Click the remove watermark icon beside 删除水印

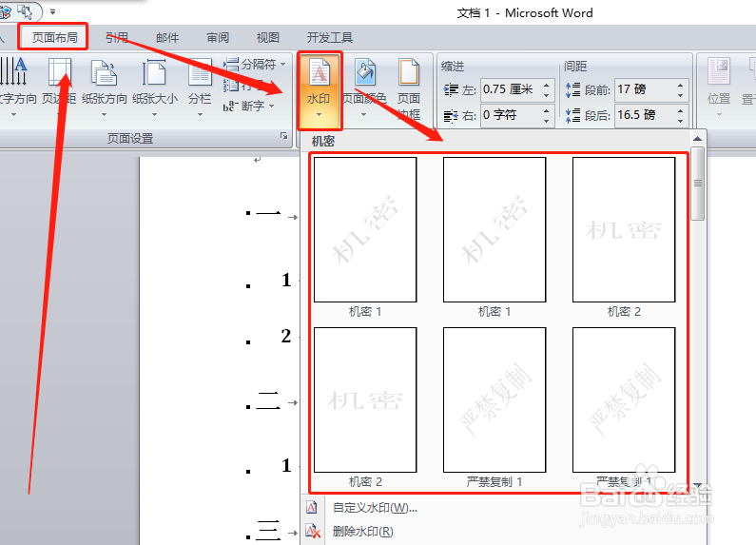313,532
